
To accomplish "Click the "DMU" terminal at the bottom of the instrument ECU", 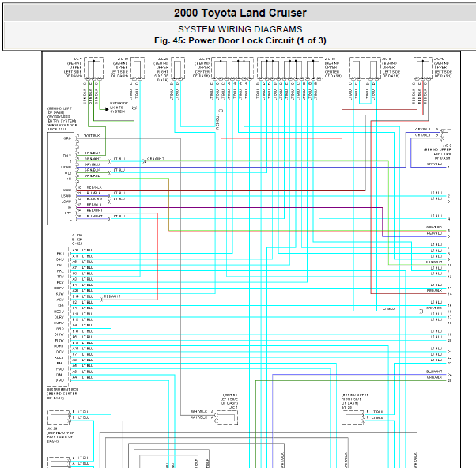I will (x=60, y=380).
